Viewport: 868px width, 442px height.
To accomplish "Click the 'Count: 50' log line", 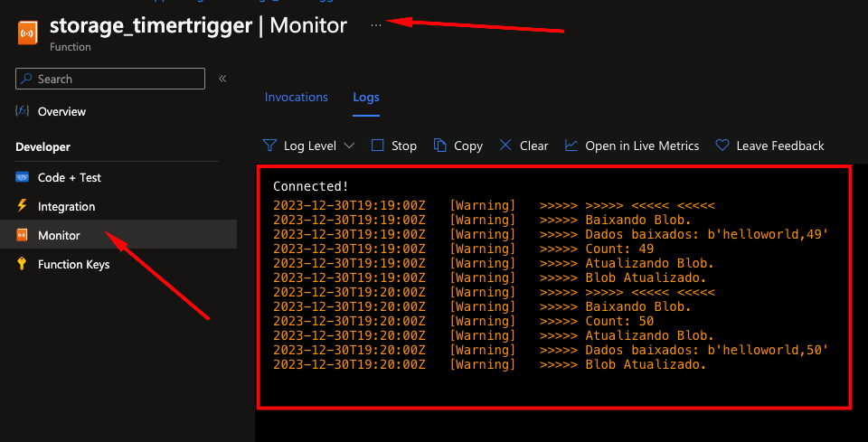I will 463,322.
